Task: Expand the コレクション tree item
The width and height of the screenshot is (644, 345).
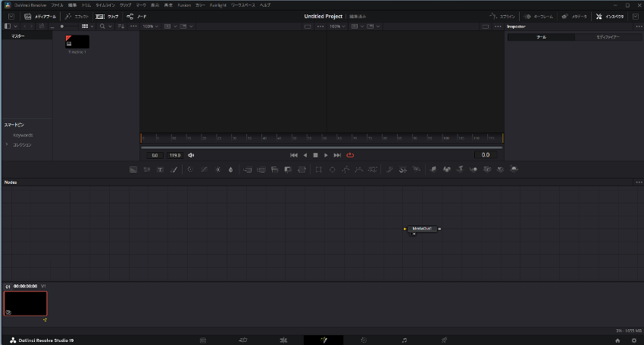Action: pos(8,144)
